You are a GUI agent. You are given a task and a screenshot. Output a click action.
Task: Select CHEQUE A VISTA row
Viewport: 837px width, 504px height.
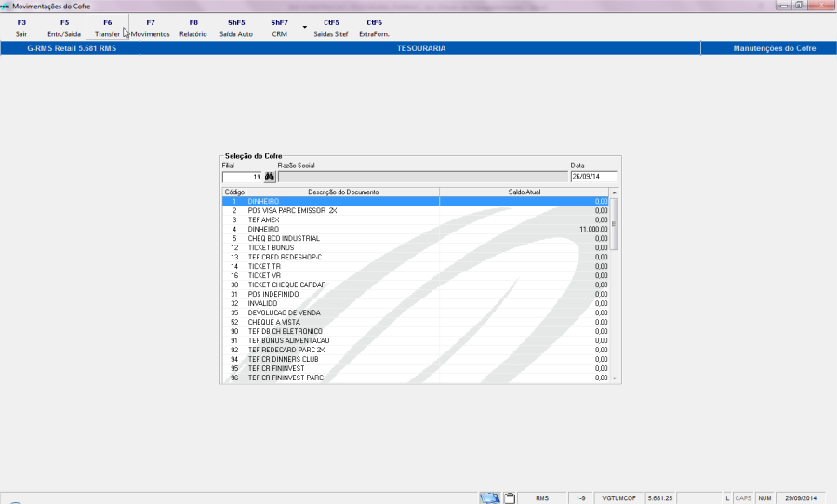[x=416, y=322]
